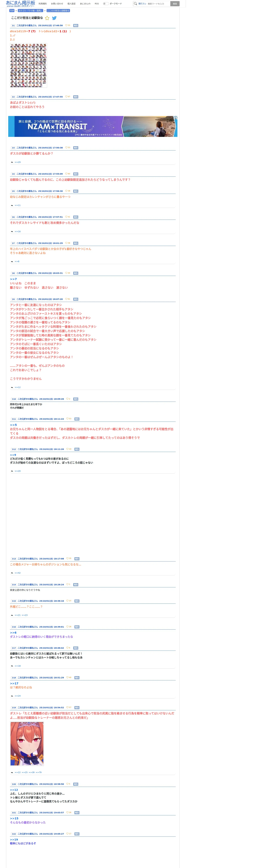Like post 9 via its heart icon
The width and height of the screenshot is (262, 868).
[x=66, y=299]
